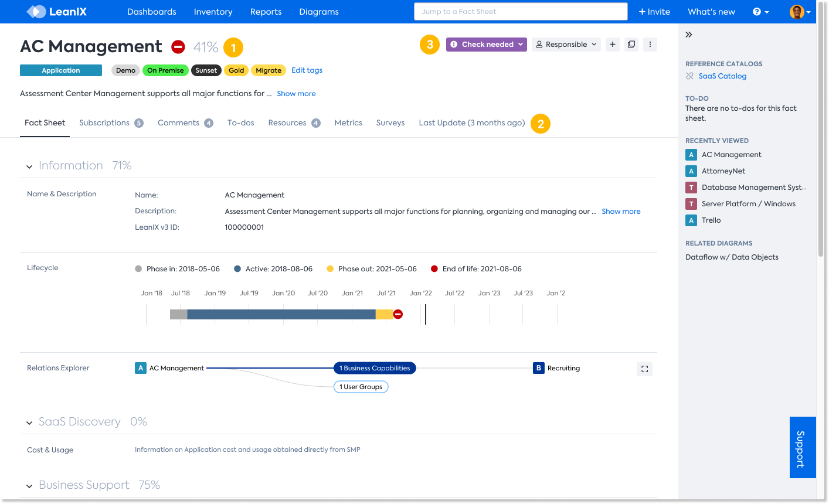The image size is (829, 504).
Task: Click the 1 User Groups node
Action: tap(361, 387)
